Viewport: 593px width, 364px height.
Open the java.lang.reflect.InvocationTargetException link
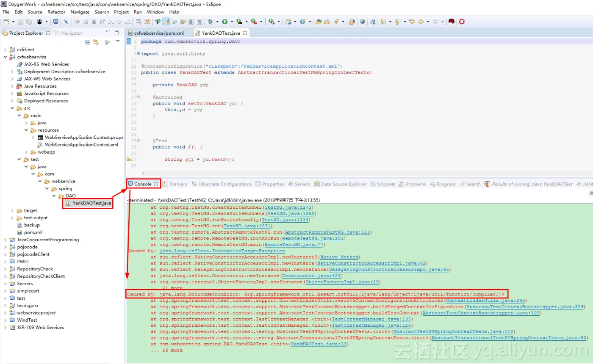(222, 251)
